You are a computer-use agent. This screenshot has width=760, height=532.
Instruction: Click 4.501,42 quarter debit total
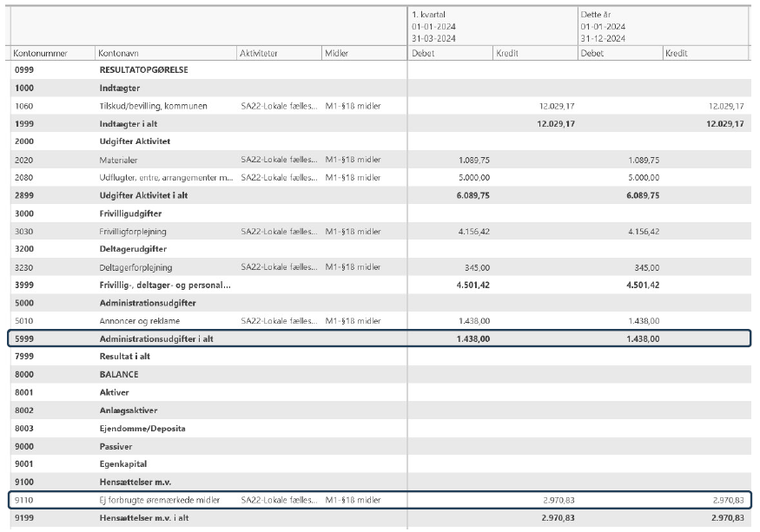click(473, 286)
